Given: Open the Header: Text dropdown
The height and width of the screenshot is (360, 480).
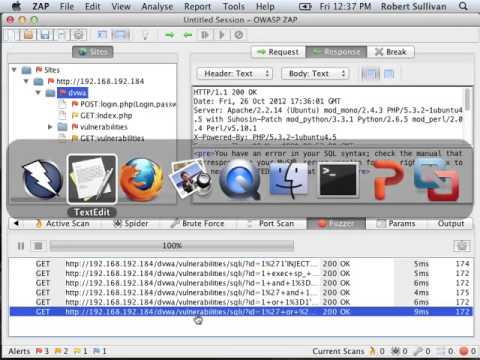Looking at the screenshot, I should (235, 74).
